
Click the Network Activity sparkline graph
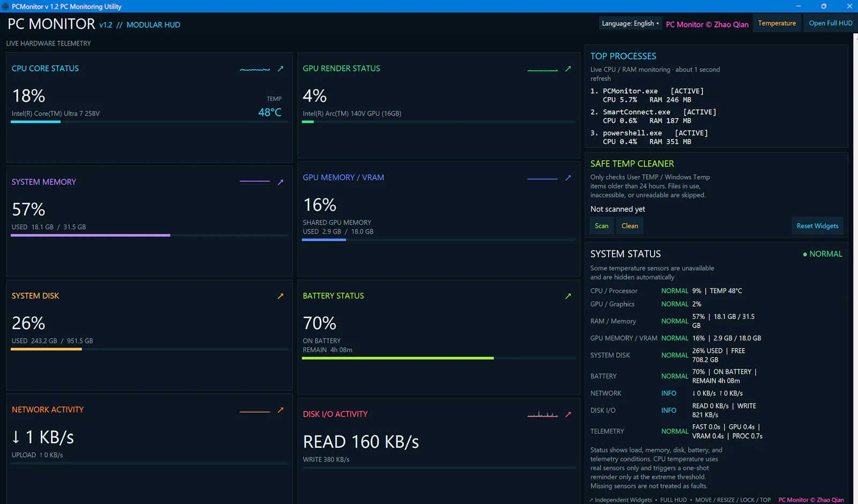coord(255,412)
